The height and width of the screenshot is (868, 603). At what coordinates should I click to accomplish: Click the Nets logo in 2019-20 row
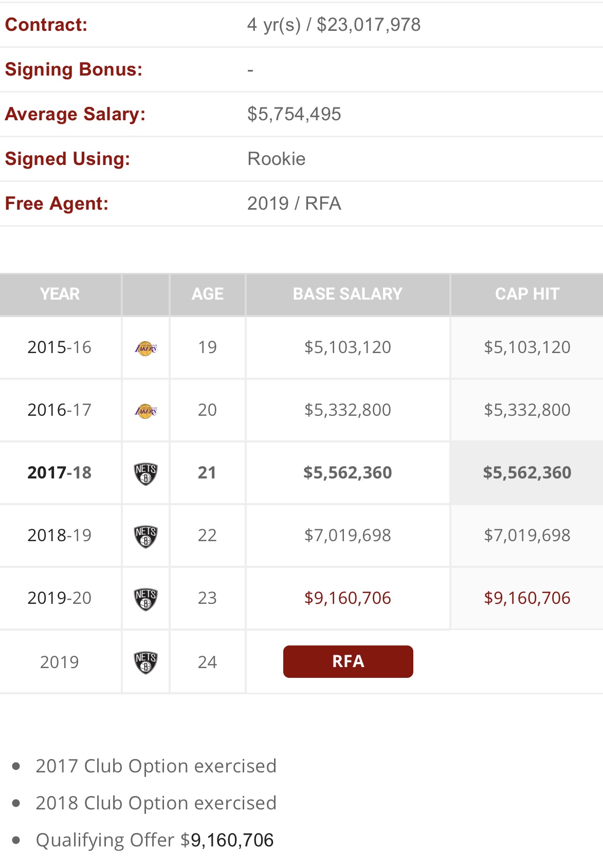(x=146, y=599)
